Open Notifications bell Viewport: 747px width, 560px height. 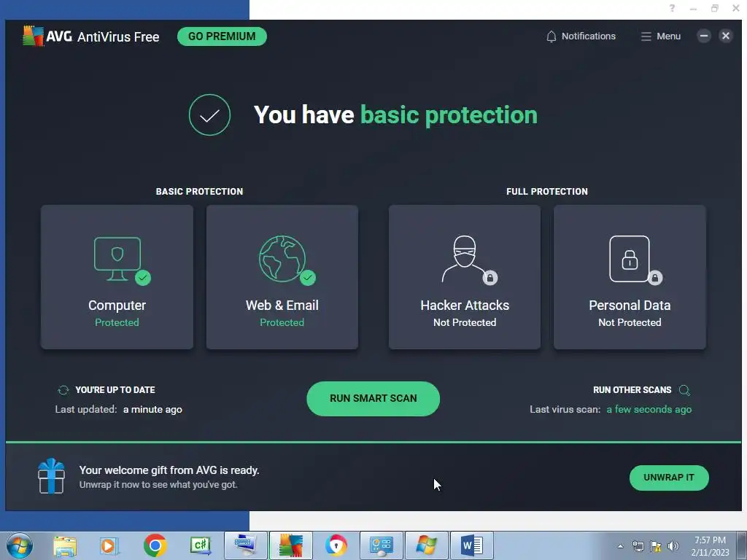(x=581, y=36)
